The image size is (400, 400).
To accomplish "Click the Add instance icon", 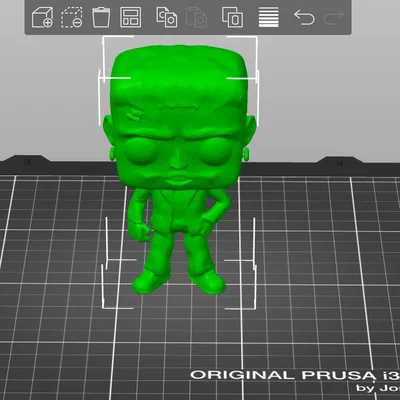I will pos(232,17).
